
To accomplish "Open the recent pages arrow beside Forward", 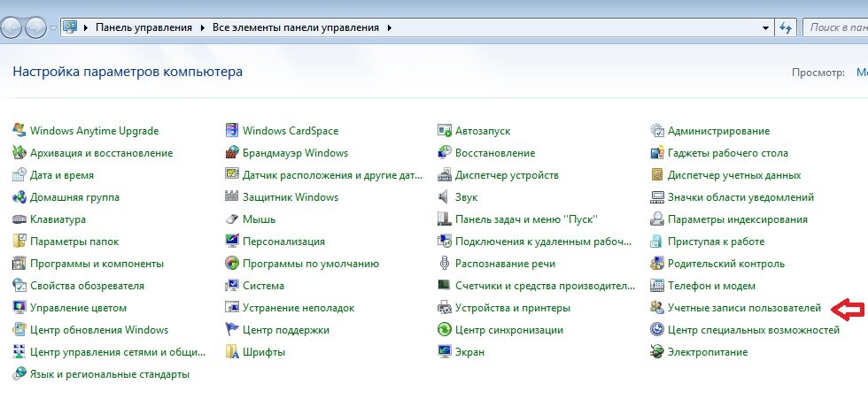I will [53, 27].
